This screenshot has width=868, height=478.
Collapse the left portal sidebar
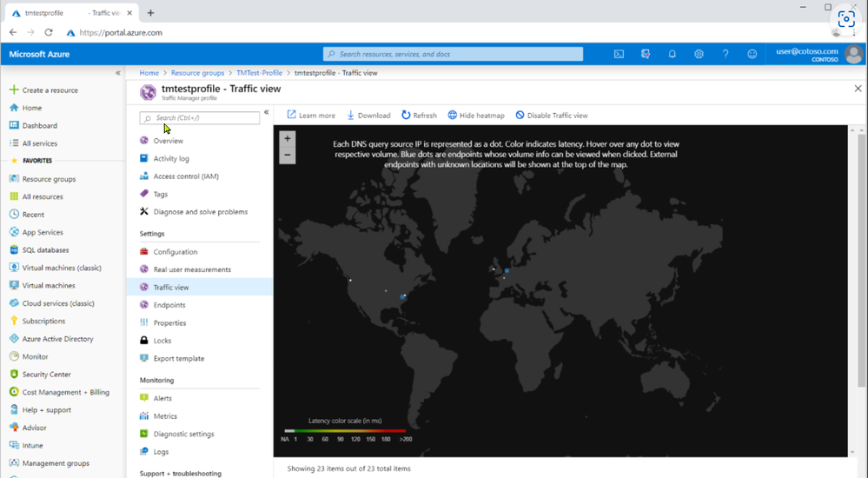[118, 73]
